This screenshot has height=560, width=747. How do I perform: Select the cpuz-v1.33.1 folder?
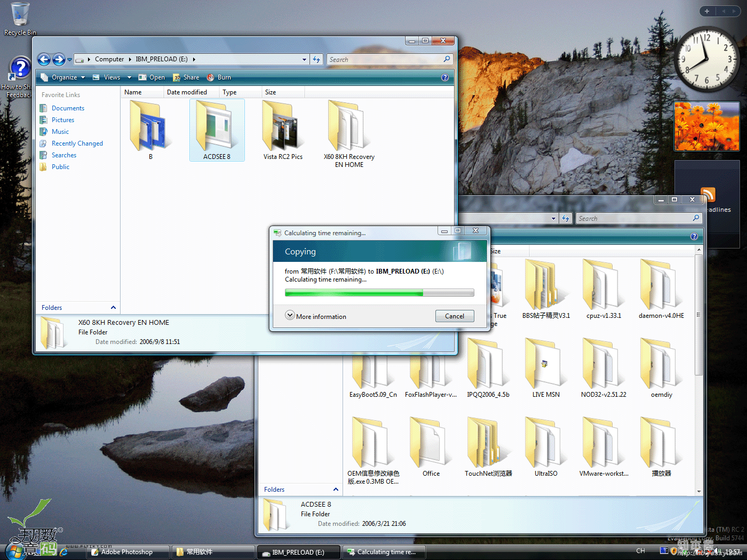(603, 289)
